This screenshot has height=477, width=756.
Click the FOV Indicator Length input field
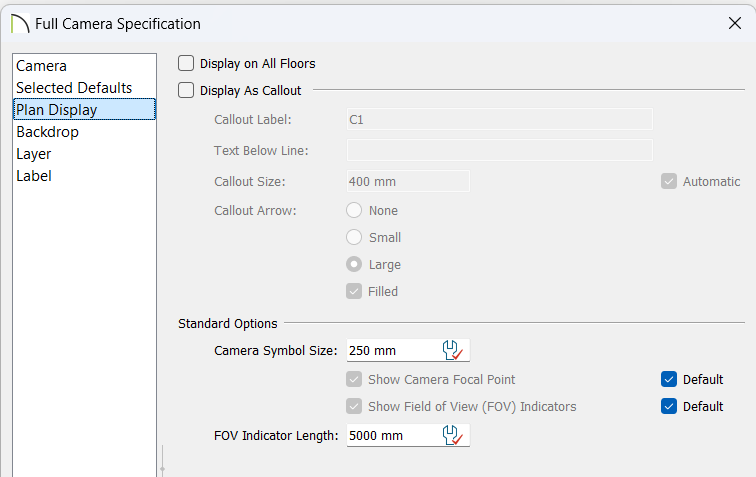pos(393,436)
